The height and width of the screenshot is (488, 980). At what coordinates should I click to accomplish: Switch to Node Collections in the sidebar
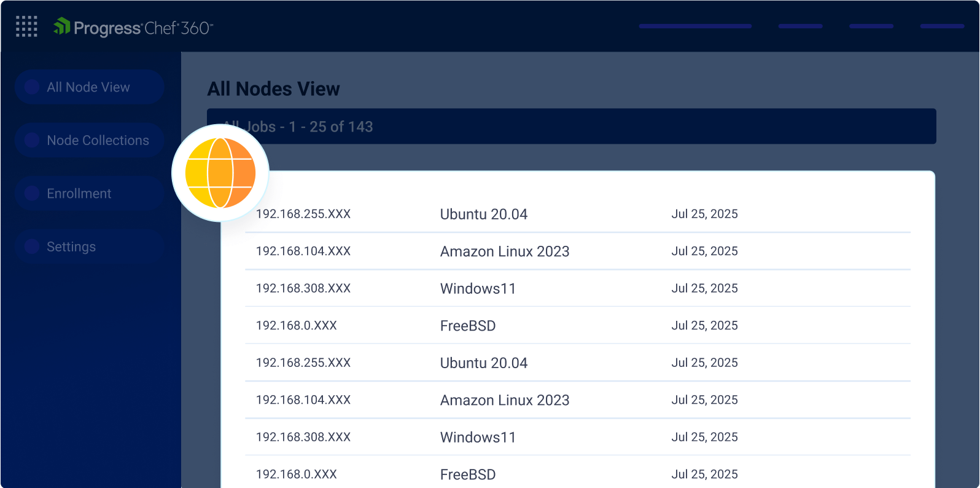98,140
